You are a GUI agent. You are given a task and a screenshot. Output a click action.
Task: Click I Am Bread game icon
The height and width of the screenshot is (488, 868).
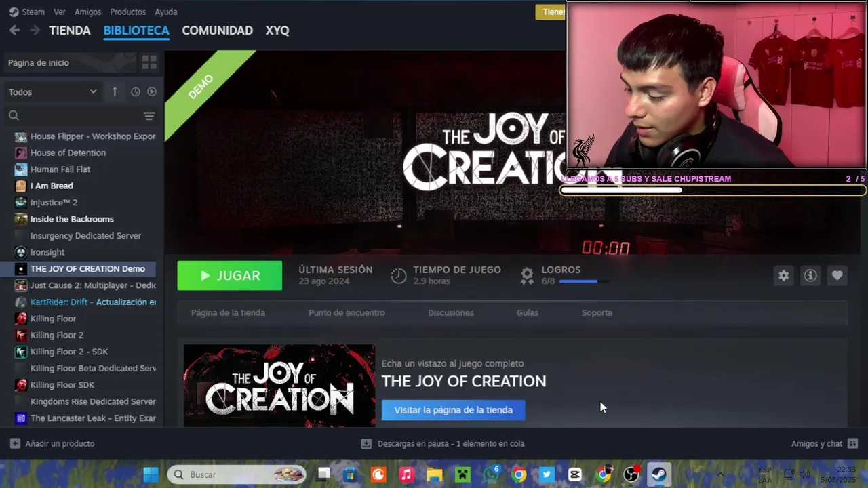coord(21,186)
